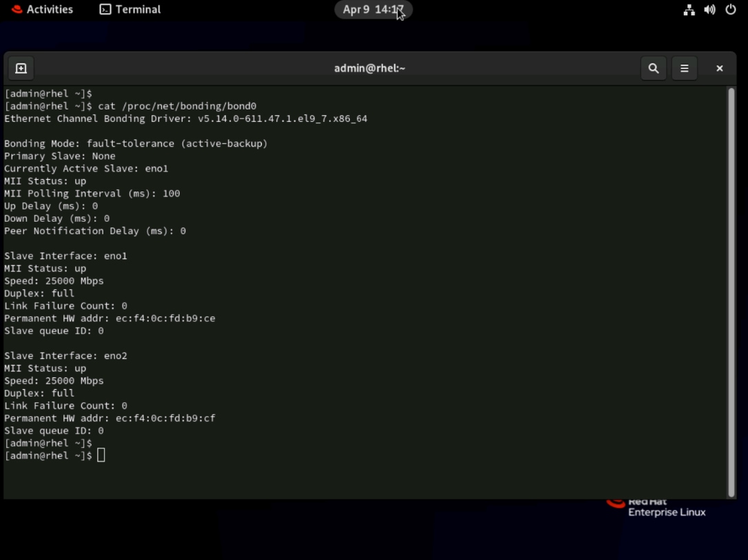The height and width of the screenshot is (560, 748).
Task: Click 'MII Polling Interval (ms): 100' line
Action: (x=92, y=193)
